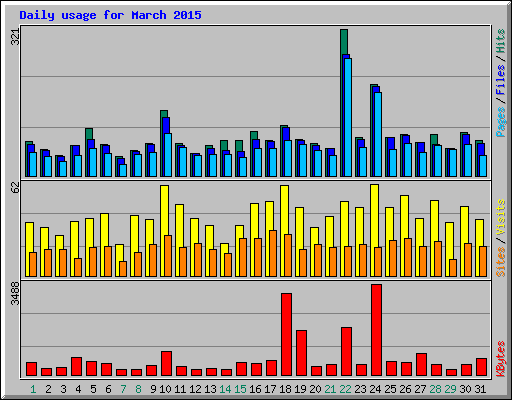Click the Hits legend label
The width and height of the screenshot is (512, 400).
click(x=501, y=41)
